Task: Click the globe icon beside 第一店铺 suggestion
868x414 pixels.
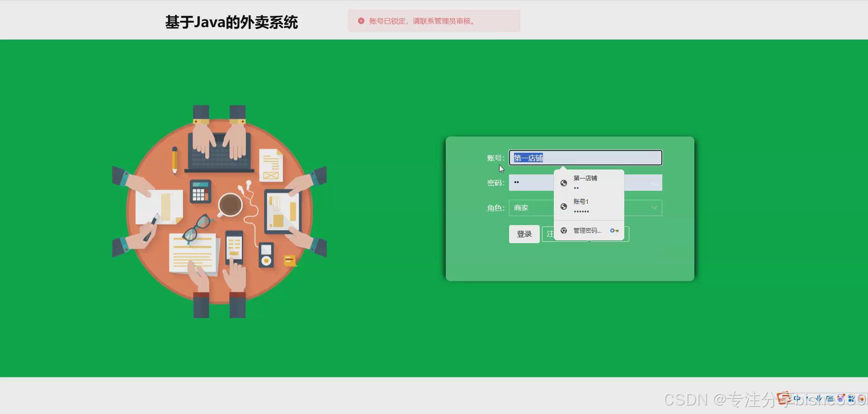Action: [563, 183]
